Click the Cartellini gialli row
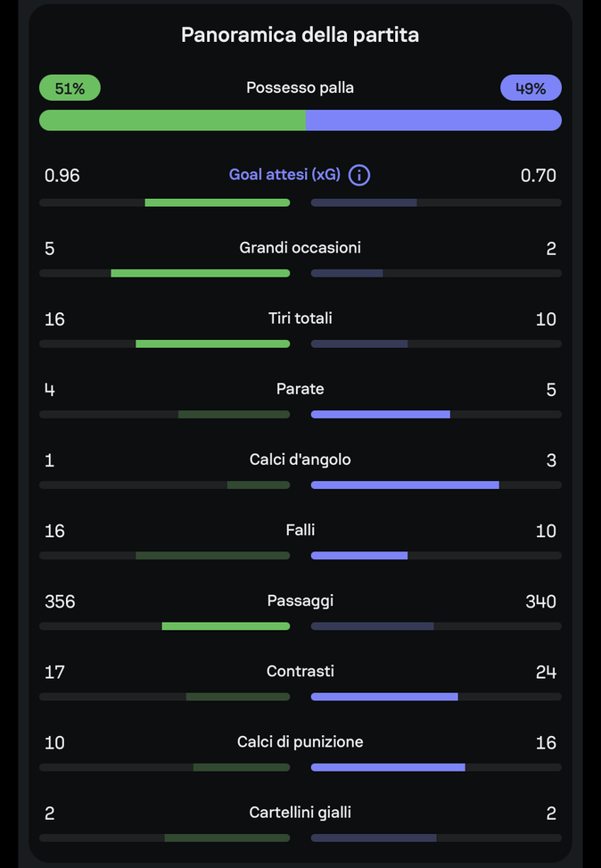Image resolution: width=601 pixels, height=868 pixels. click(300, 812)
